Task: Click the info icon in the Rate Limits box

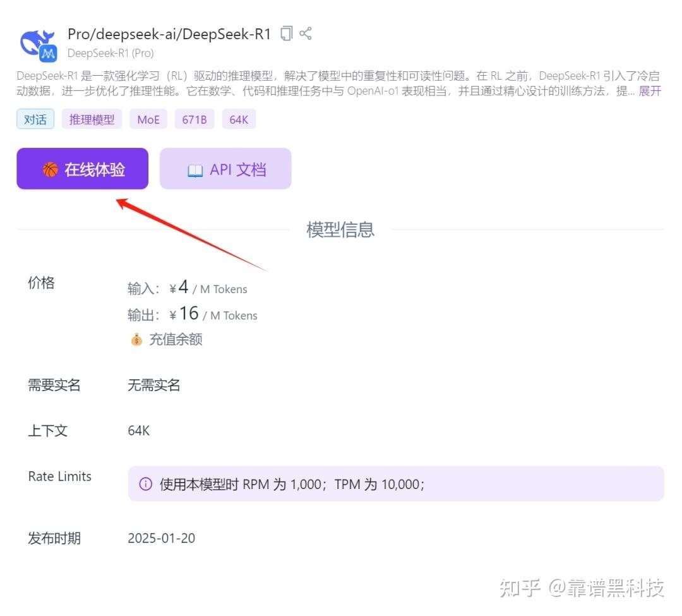Action: click(146, 483)
